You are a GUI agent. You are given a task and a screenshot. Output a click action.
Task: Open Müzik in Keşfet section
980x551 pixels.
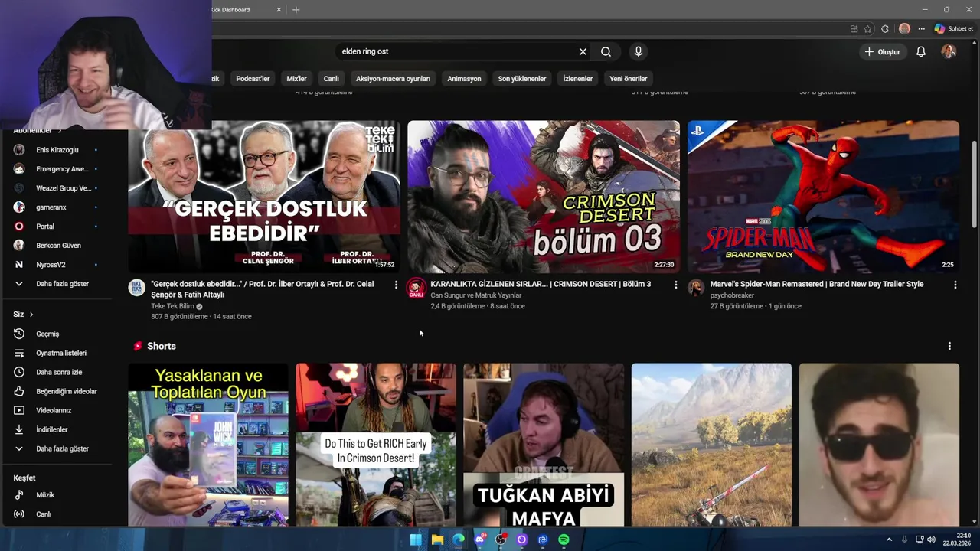(56, 495)
